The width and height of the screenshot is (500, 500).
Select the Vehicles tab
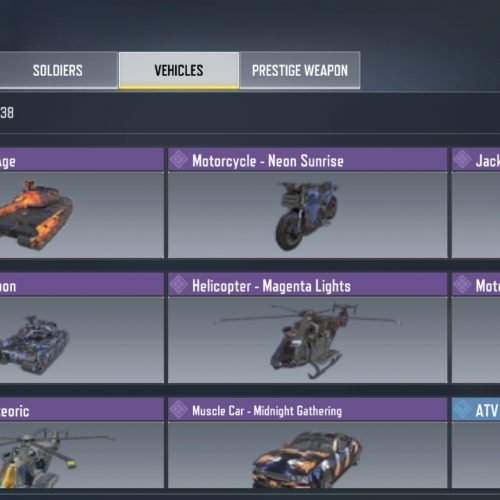[x=179, y=70]
